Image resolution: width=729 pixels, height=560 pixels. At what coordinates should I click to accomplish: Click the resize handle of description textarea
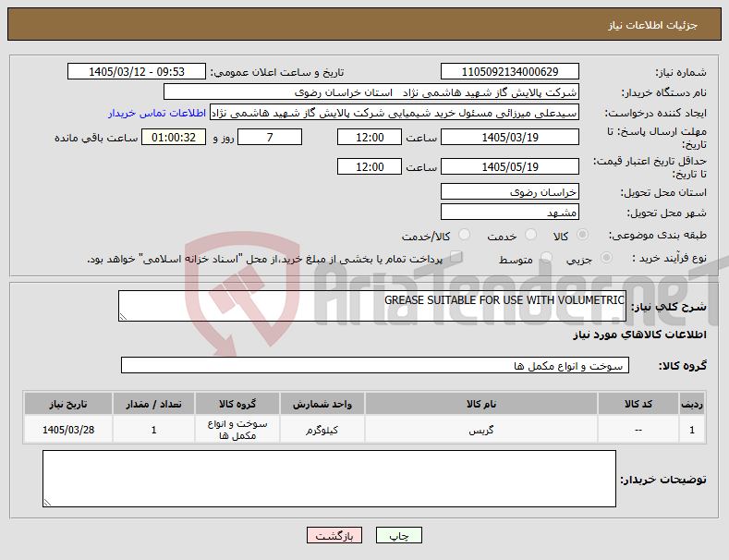[123, 317]
